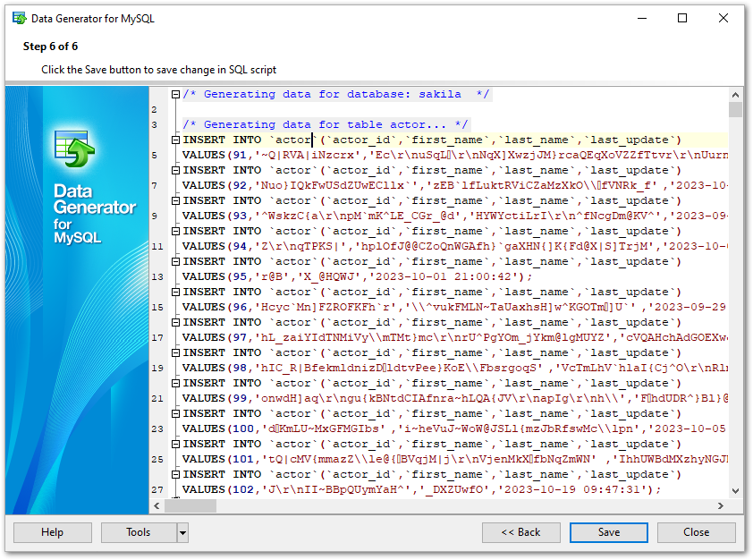Collapse the 'Generating data for database: sakila' comment fold
This screenshot has height=560, width=753.
tap(176, 94)
